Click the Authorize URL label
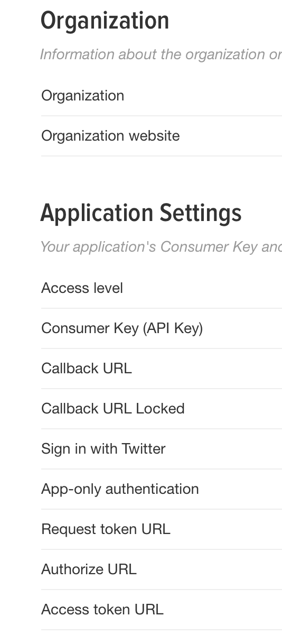282x644 pixels. [x=89, y=569]
